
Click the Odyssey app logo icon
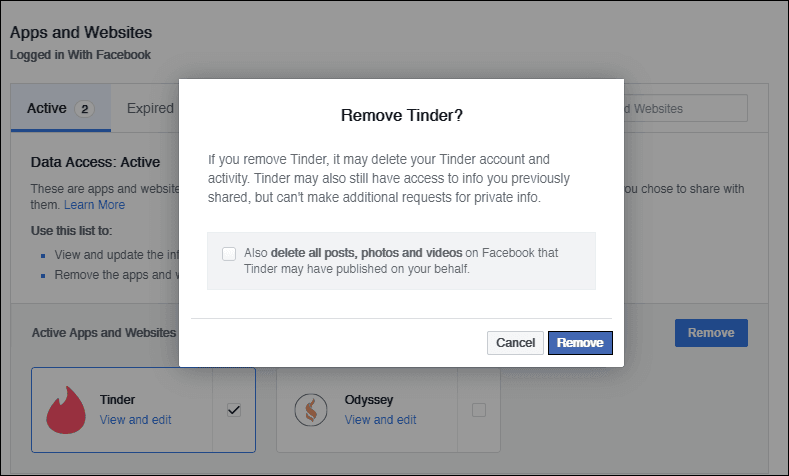(311, 410)
